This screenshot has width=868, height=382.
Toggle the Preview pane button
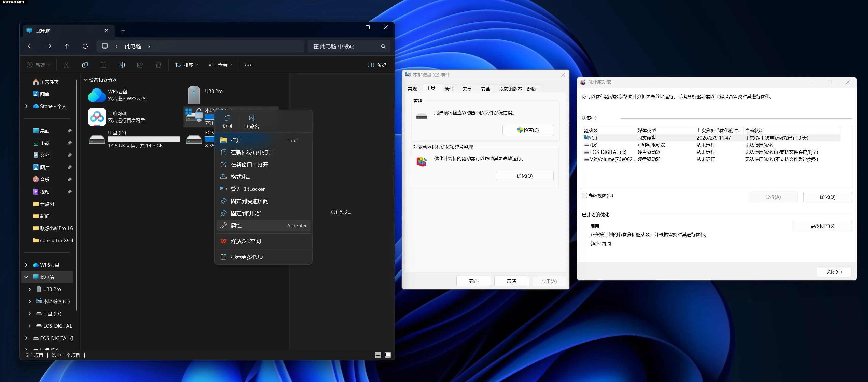click(377, 65)
